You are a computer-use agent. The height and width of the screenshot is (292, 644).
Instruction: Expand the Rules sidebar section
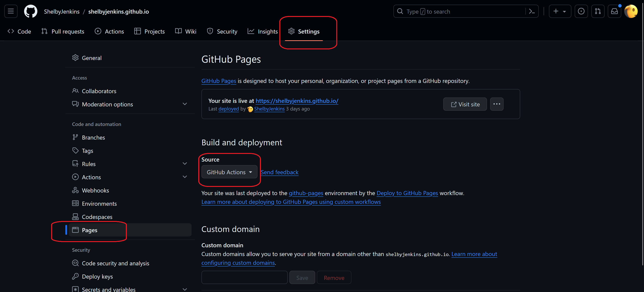click(x=184, y=164)
